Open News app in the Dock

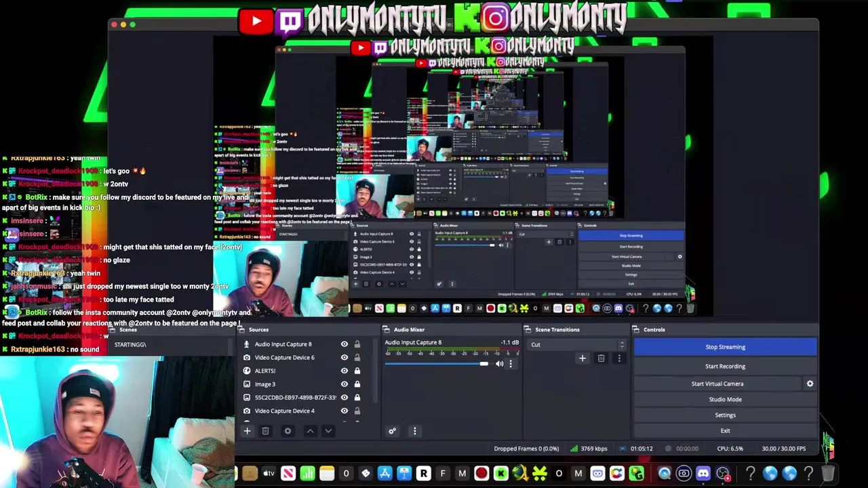288,473
